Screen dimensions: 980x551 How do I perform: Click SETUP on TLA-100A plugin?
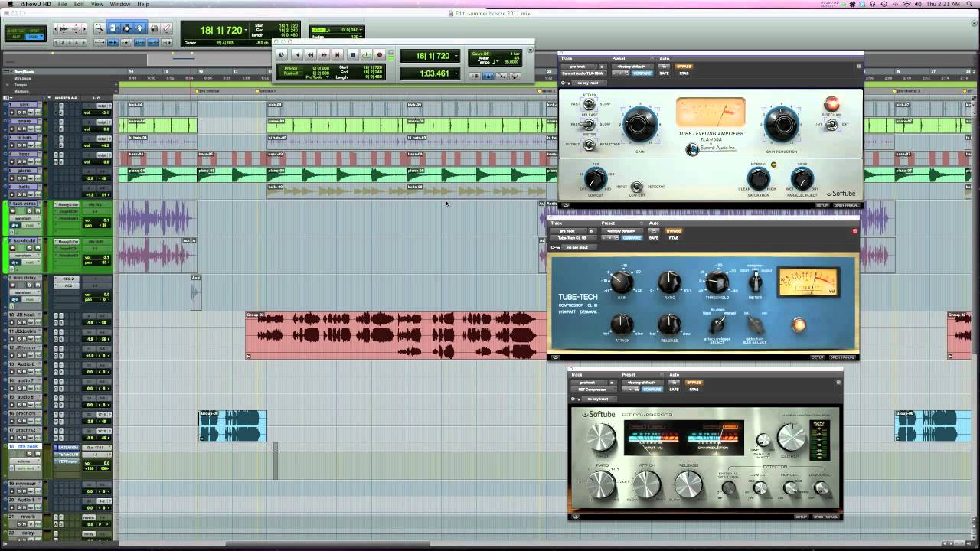point(822,205)
